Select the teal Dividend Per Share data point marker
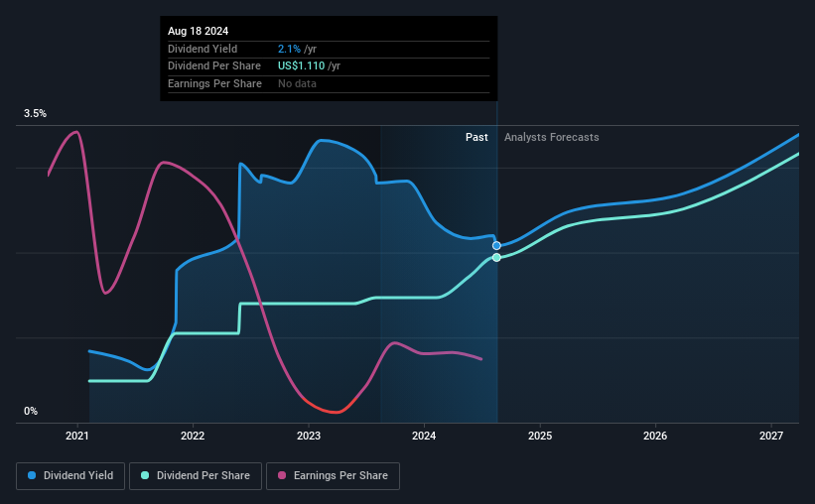815x504 pixels. [496, 257]
